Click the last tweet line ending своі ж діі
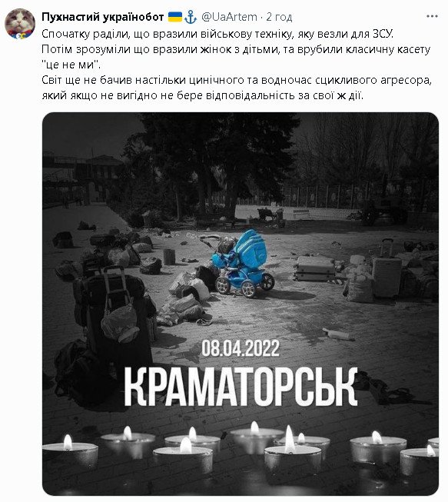Viewport: 448px width, 502px height. (x=203, y=95)
